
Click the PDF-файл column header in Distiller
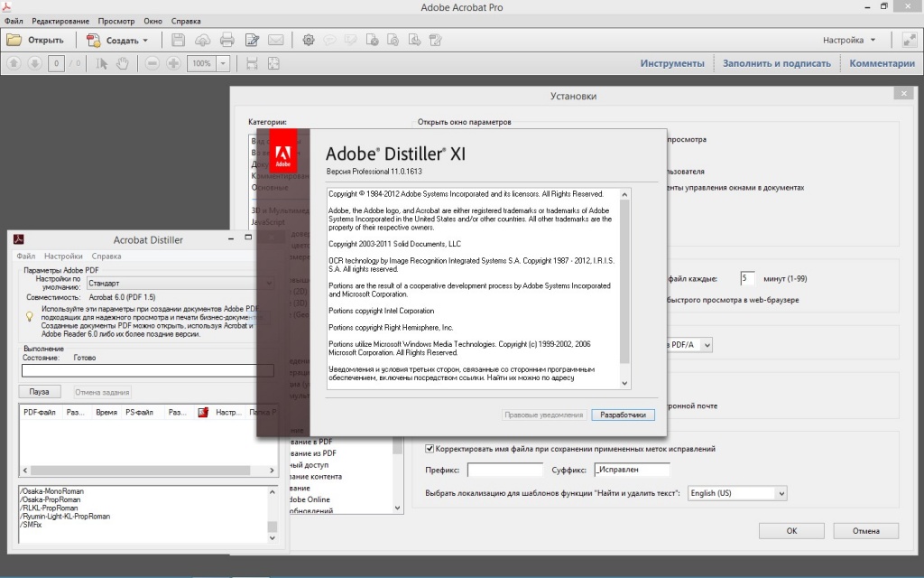point(40,412)
